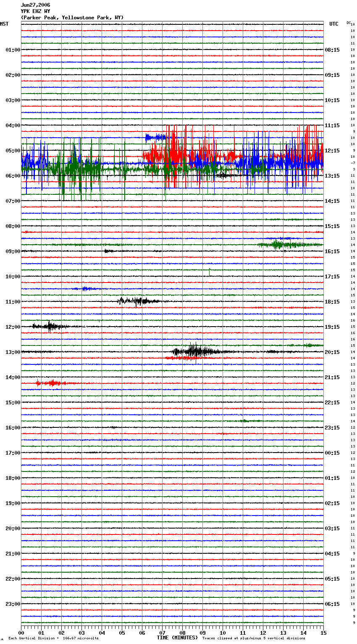Select the 03:00 MST hour label

13,100
